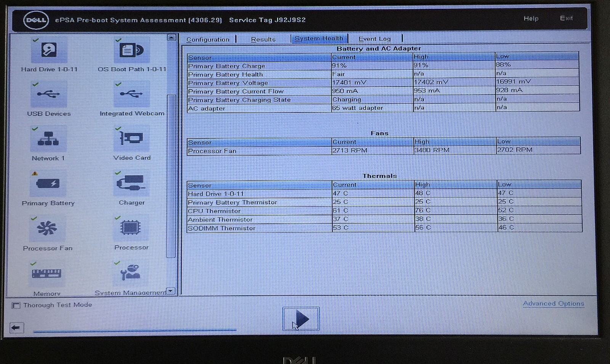The width and height of the screenshot is (610, 364).
Task: Select the Memory module icon
Action: point(47,273)
